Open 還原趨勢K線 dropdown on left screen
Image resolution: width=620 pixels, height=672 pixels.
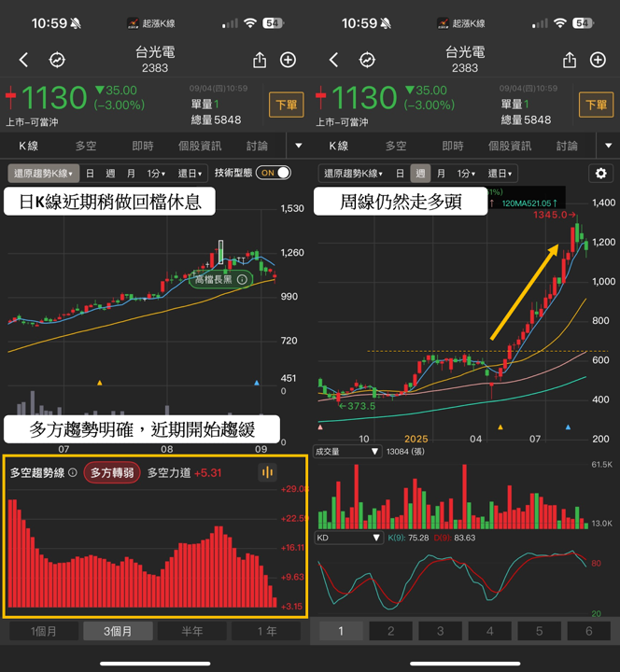tap(43, 174)
